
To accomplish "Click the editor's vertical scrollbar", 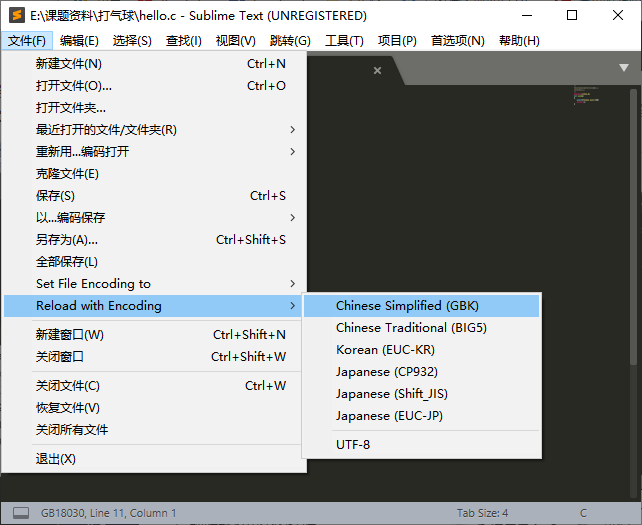I will pos(633,226).
